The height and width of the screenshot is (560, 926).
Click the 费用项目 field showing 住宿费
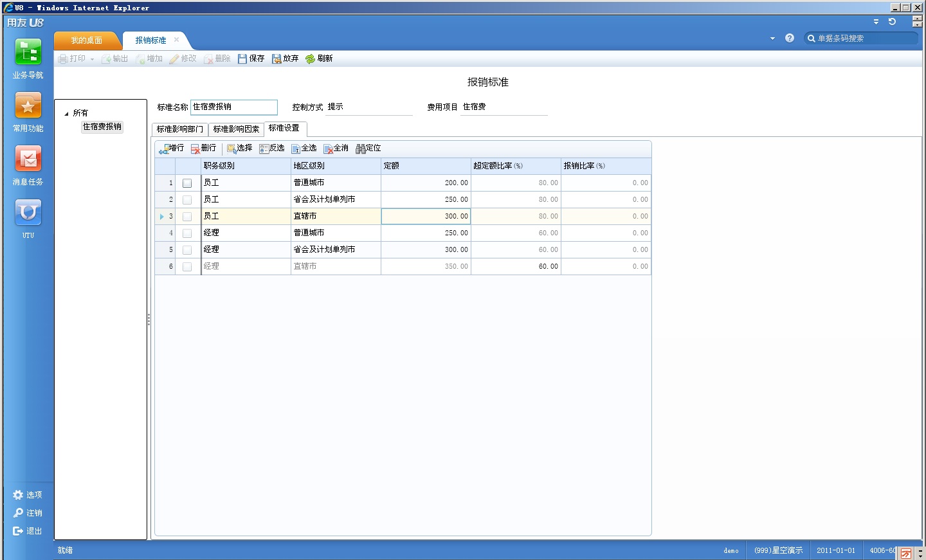click(504, 107)
